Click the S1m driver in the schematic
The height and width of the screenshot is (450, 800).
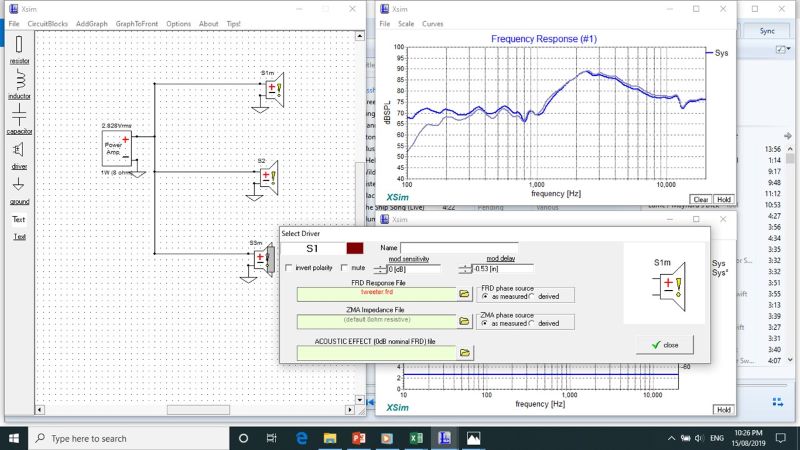pos(274,90)
